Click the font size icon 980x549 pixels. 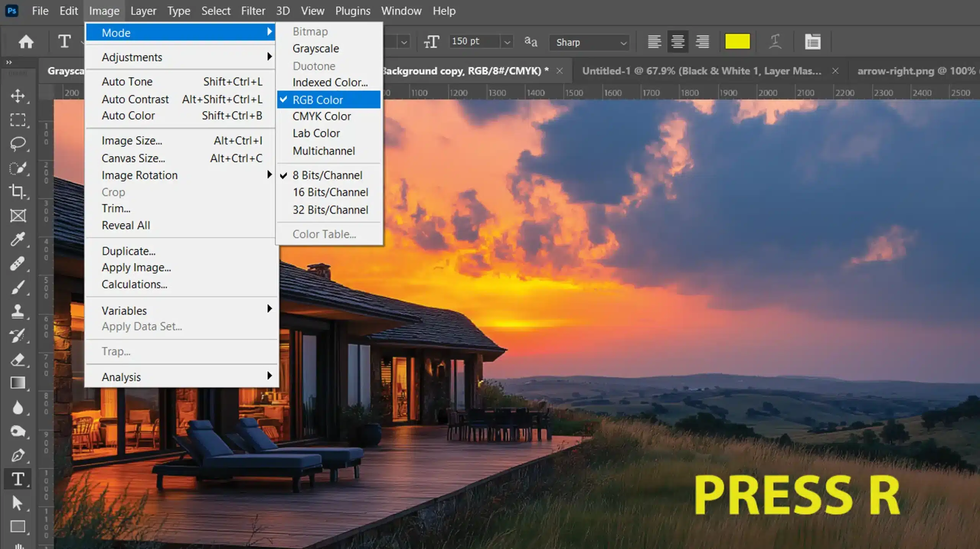pyautogui.click(x=431, y=42)
